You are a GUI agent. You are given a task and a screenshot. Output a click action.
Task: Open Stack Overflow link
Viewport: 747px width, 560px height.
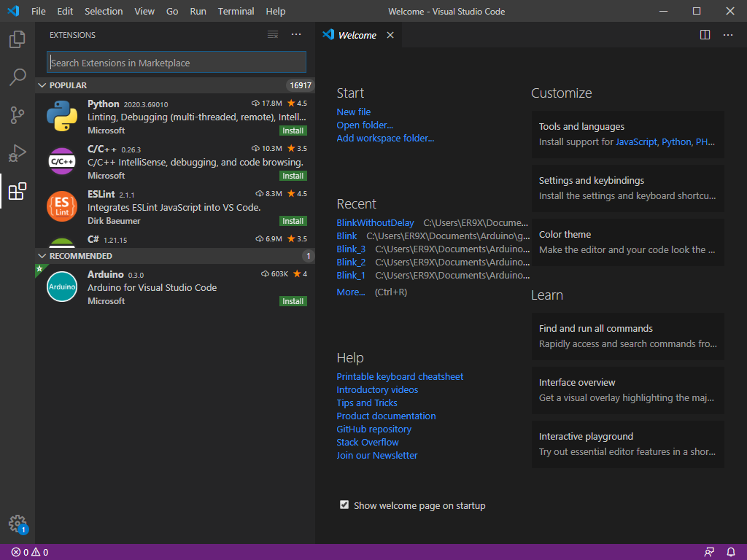[x=368, y=443]
